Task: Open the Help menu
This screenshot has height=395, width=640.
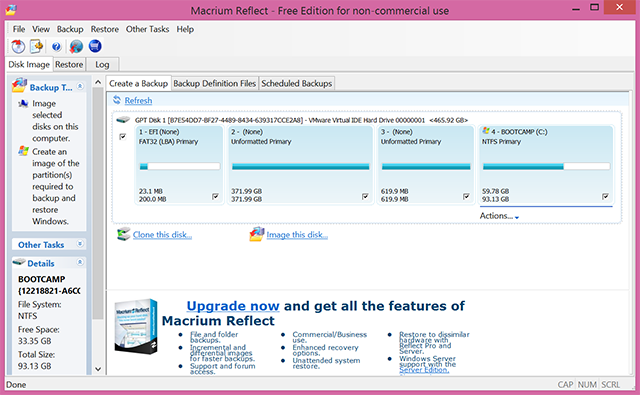Action: pyautogui.click(x=185, y=29)
